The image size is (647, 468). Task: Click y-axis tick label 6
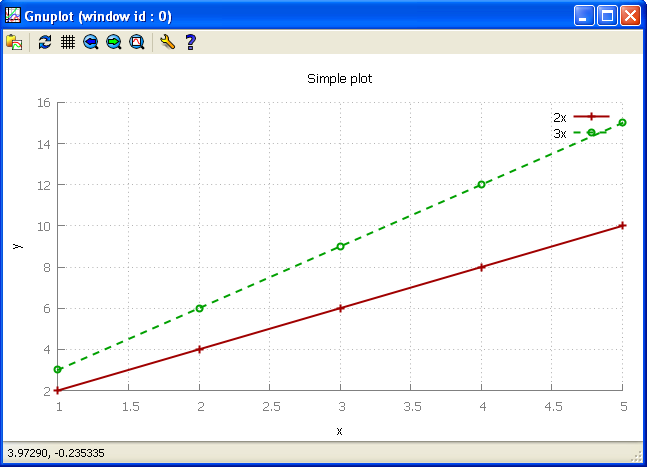(47, 308)
